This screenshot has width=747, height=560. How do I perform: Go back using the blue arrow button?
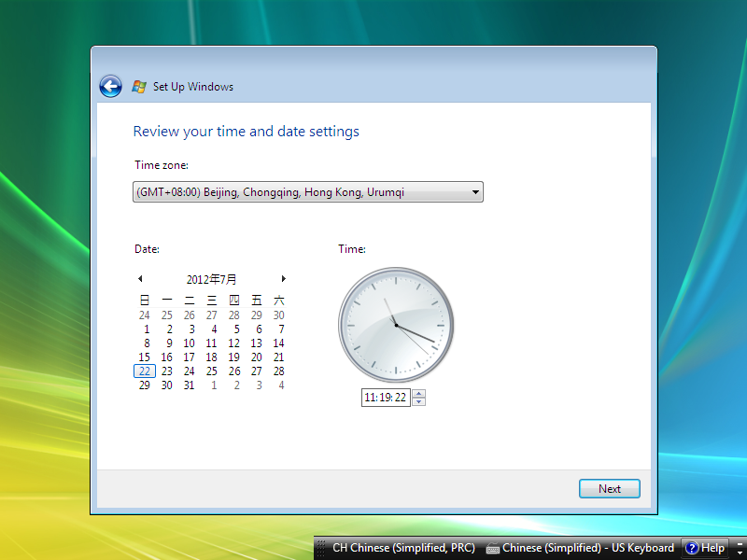point(110,87)
